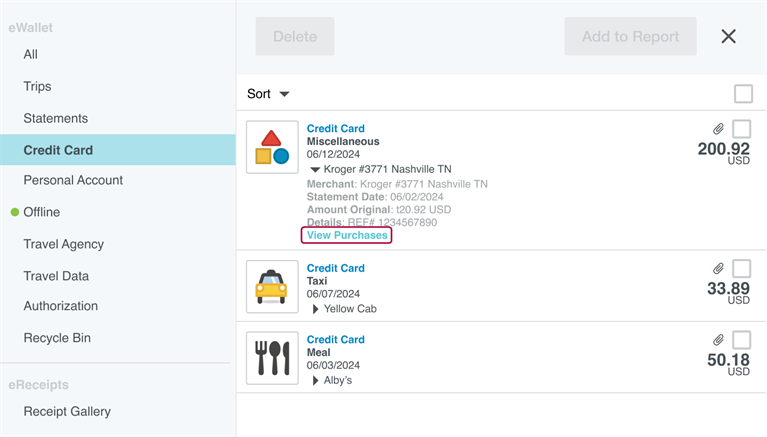Expand the Alby's details

pos(316,380)
